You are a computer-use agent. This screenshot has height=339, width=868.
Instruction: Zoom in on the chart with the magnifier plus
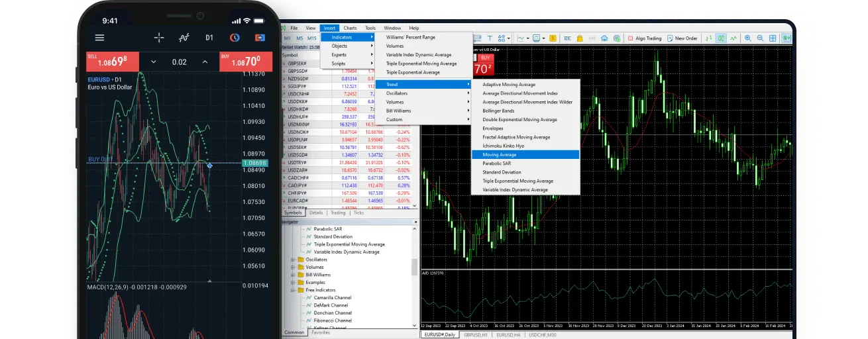point(748,38)
